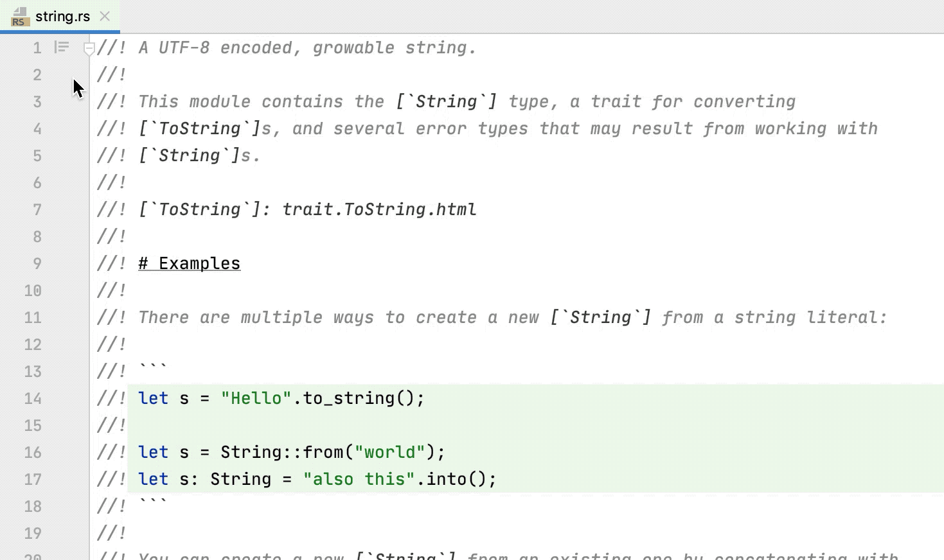Click line number 9 in the gutter

pos(37,263)
